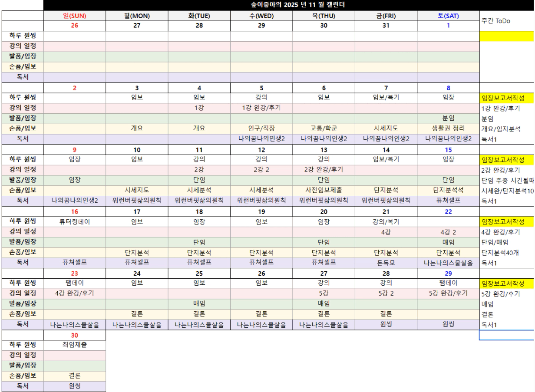
Task: Click the 토(SAT) column header
Action: point(448,16)
